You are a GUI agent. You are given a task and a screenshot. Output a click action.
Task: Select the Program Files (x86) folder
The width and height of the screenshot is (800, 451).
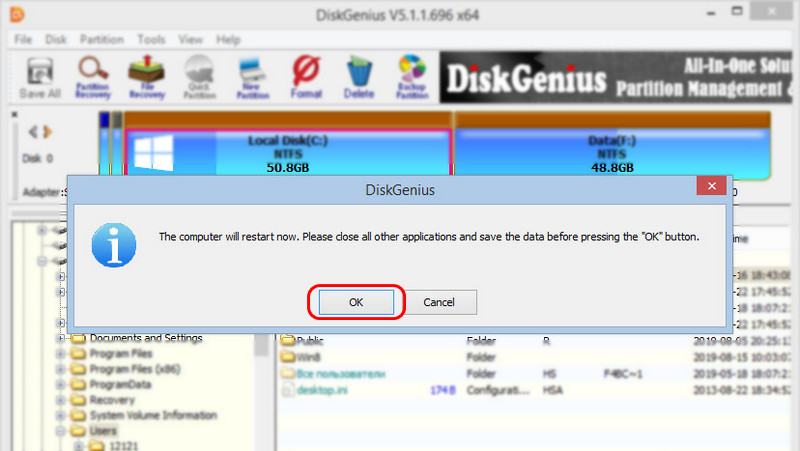tap(135, 369)
